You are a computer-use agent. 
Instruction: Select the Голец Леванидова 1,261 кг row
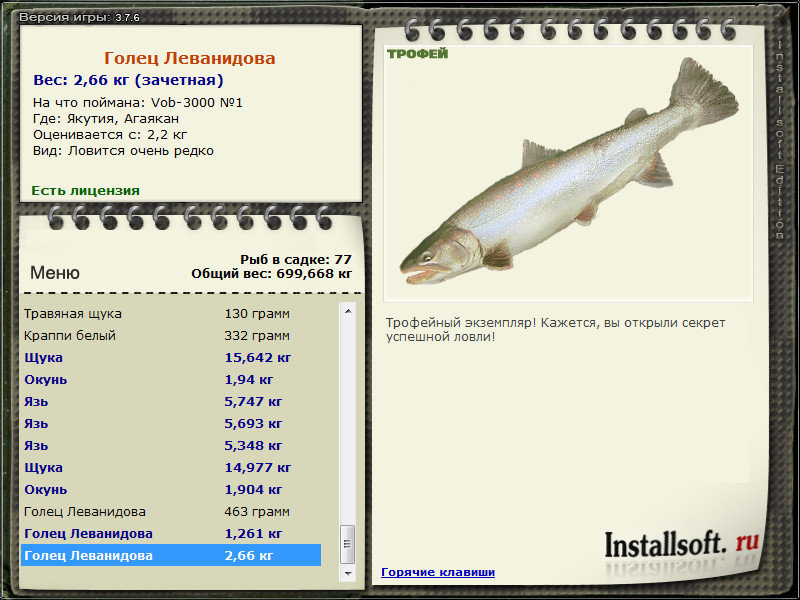click(x=171, y=533)
